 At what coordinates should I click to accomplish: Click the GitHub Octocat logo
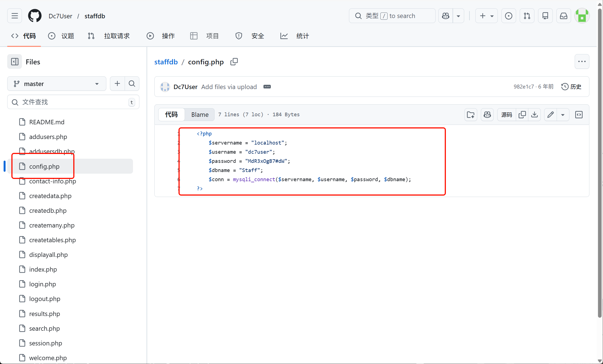[35, 16]
